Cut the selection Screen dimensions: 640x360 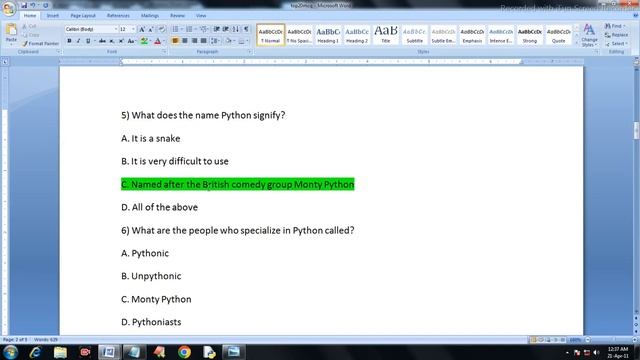pyautogui.click(x=29, y=26)
